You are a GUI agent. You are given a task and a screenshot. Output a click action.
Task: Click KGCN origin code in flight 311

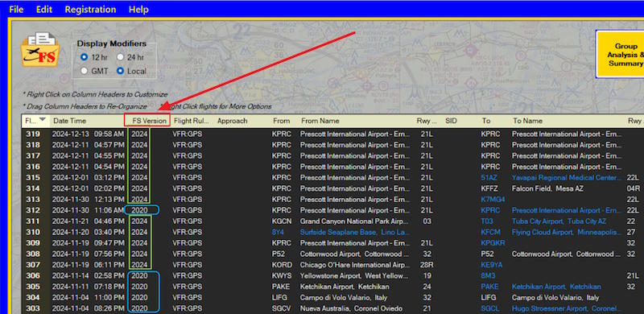(x=282, y=221)
